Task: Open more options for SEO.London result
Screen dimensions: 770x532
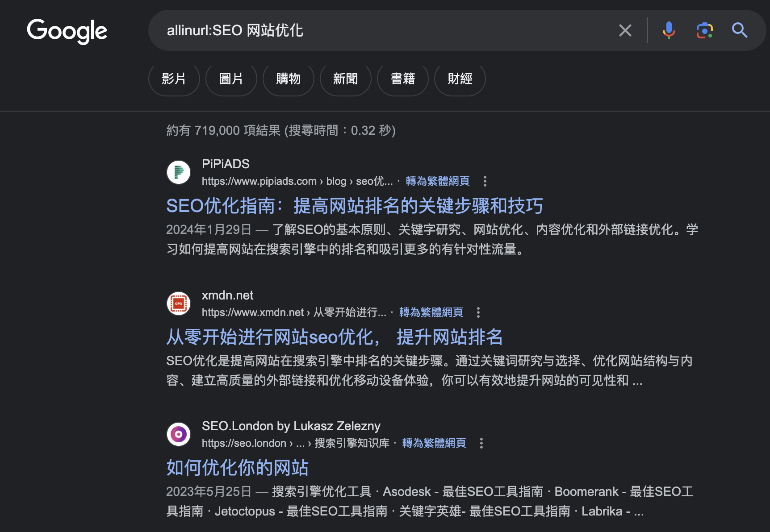Action: [x=481, y=443]
